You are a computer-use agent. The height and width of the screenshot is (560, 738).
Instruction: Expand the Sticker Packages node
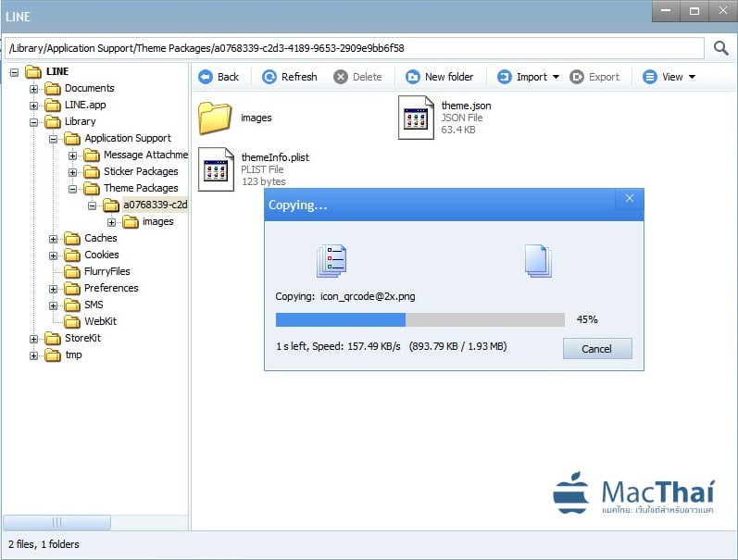(72, 172)
